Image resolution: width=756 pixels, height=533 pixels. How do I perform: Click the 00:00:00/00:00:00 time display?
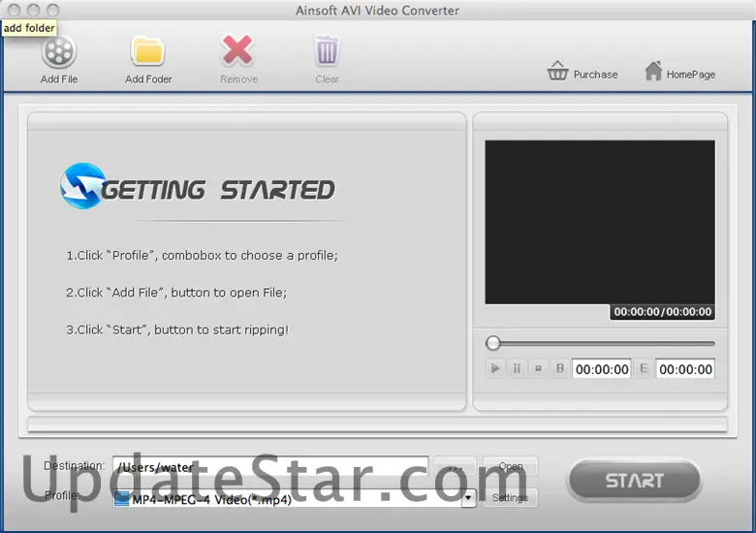[x=662, y=312]
